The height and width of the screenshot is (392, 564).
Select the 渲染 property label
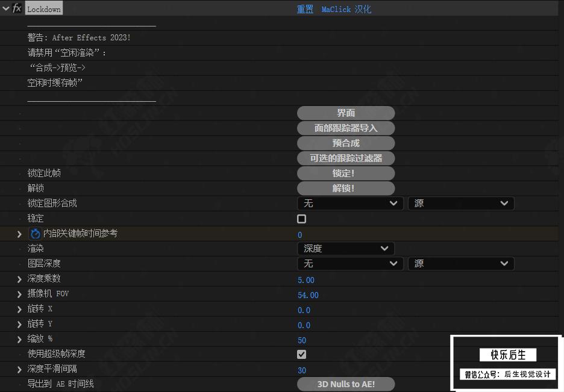click(x=36, y=249)
